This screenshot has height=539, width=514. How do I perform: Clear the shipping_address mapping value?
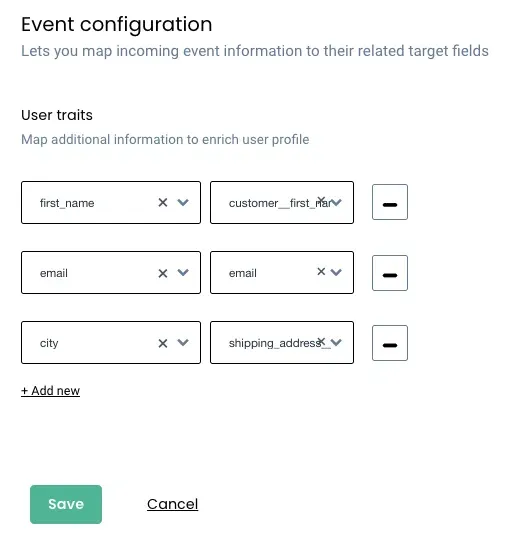321,341
